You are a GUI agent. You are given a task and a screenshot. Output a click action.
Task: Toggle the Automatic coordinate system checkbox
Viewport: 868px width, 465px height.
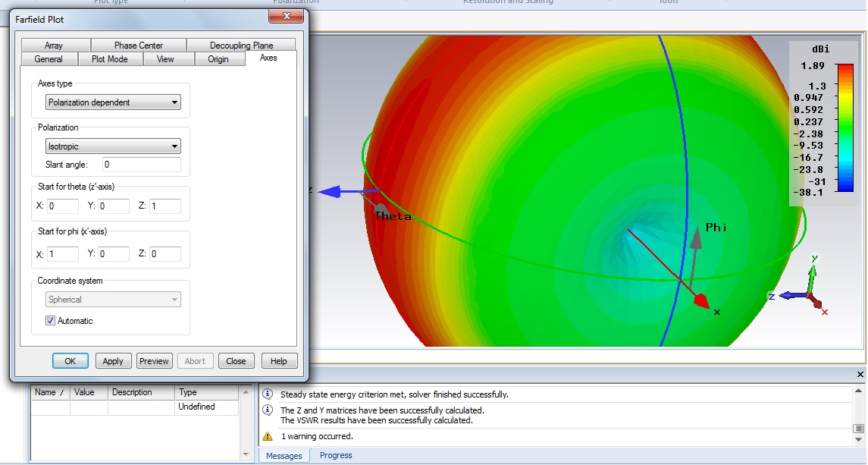click(51, 321)
